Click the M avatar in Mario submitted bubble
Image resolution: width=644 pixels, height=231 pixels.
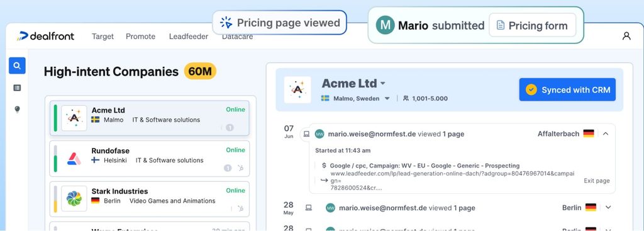[386, 25]
